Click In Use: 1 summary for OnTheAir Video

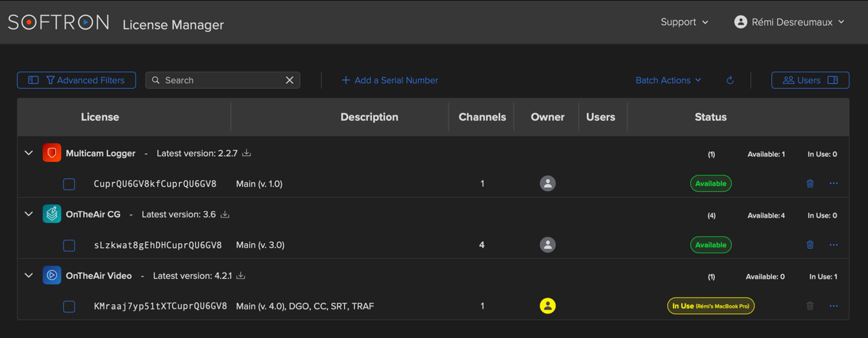click(x=823, y=276)
